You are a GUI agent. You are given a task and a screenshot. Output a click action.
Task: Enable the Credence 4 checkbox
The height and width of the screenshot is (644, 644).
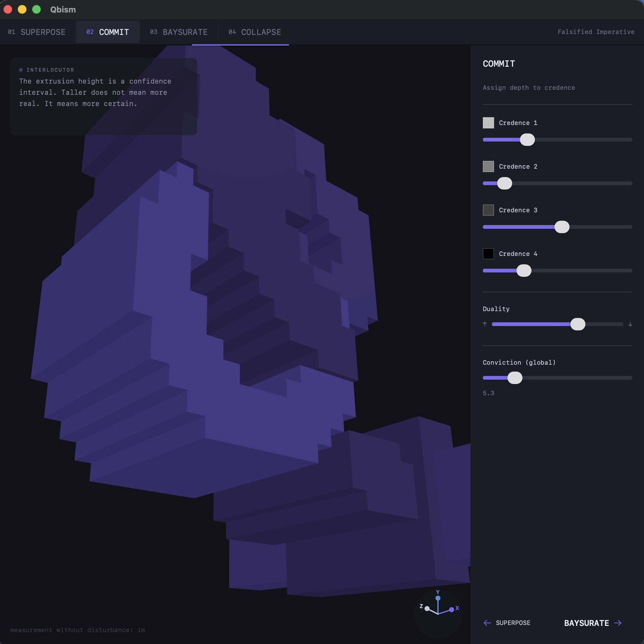[x=488, y=254]
